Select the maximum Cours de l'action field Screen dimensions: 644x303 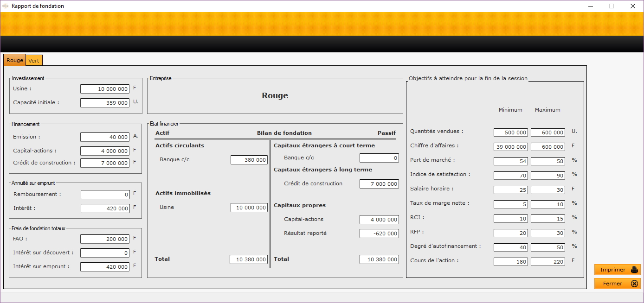tap(548, 262)
